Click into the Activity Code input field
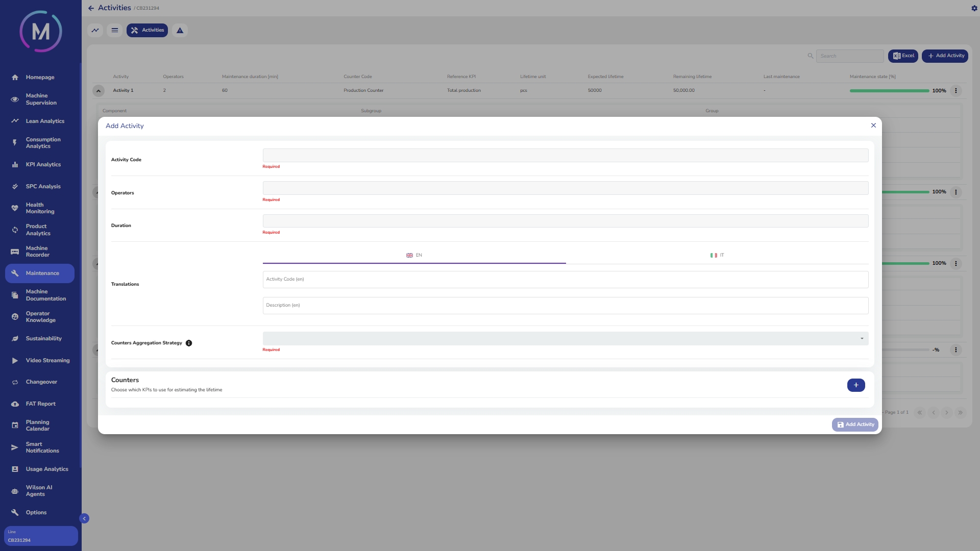Viewport: 980px width, 551px height. 565,156
